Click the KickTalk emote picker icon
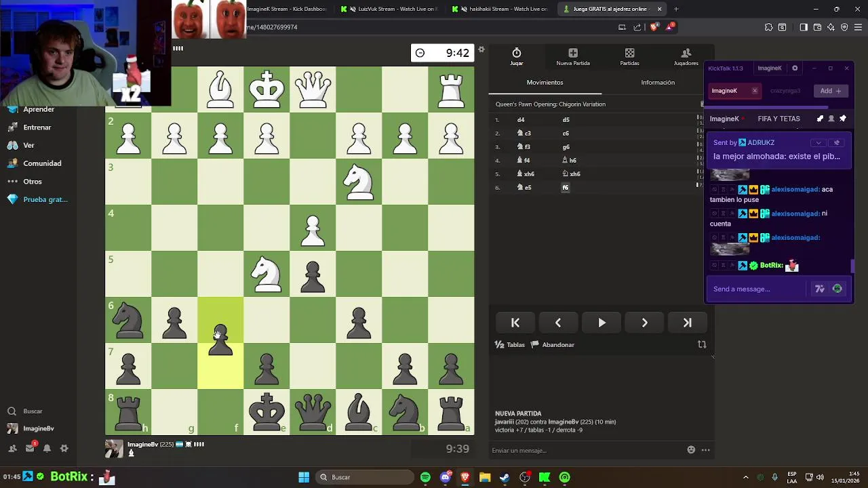868x488 pixels. [837, 289]
